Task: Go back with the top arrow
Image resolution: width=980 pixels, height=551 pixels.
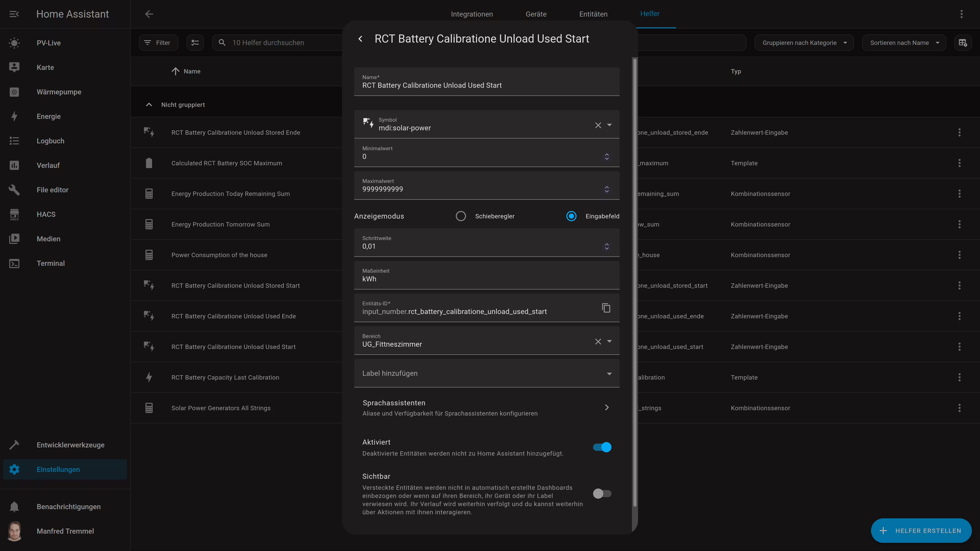Action: click(x=149, y=14)
